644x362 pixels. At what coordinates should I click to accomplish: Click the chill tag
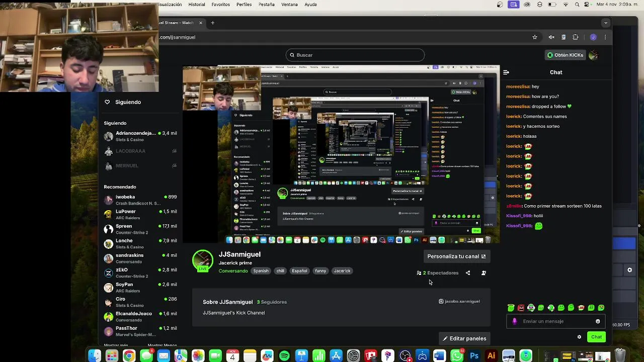pos(280,271)
